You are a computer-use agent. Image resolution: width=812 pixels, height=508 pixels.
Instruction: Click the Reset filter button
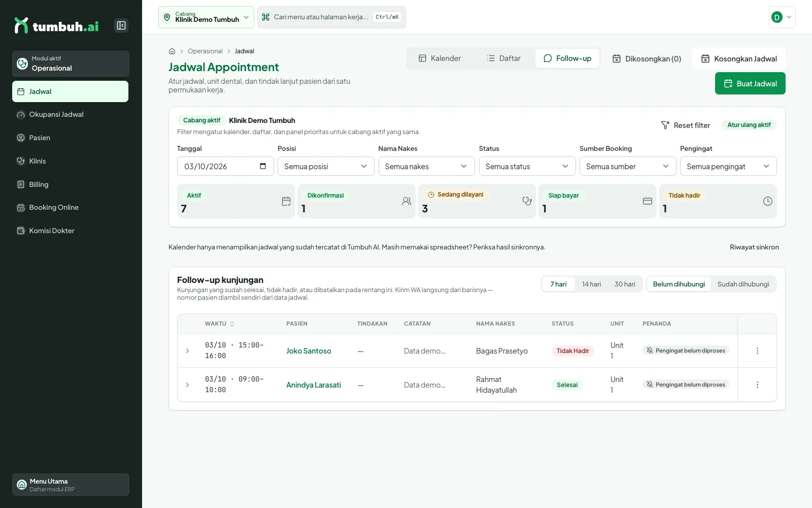tap(686, 125)
